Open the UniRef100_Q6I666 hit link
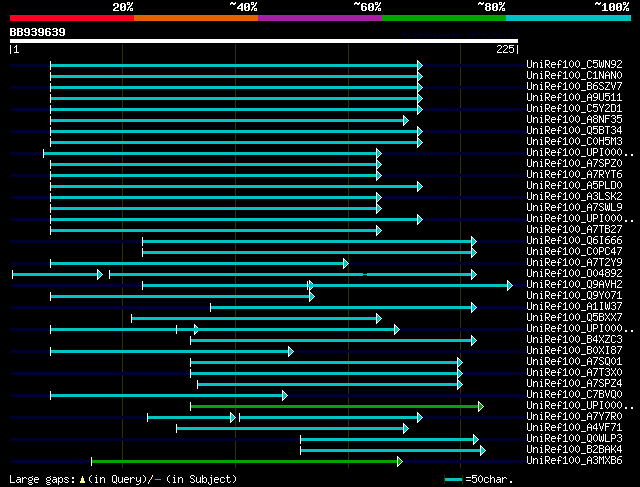This screenshot has width=640, height=487. [x=574, y=240]
